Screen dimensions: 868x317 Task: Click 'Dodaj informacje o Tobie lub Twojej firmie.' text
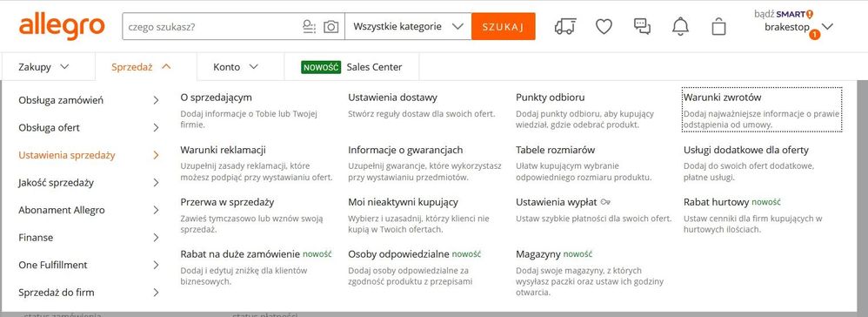(249, 119)
